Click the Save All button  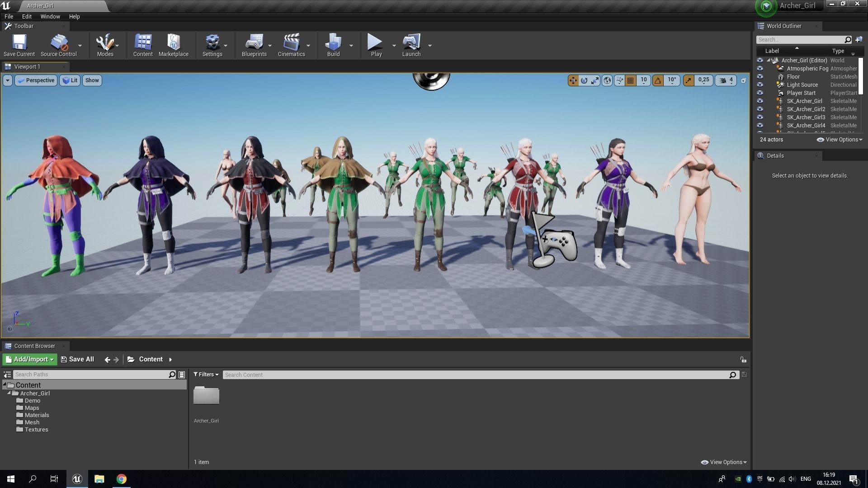coord(77,360)
